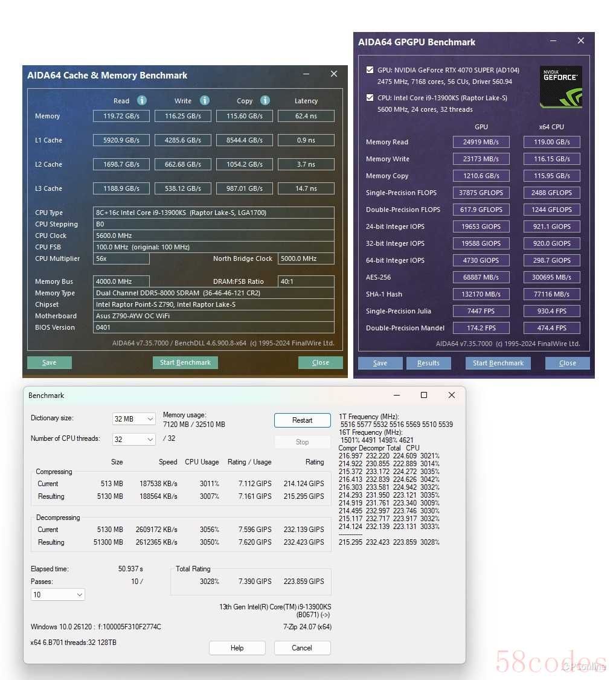The height and width of the screenshot is (680, 616).
Task: Click the Memory Read value field
Action: coord(121,116)
